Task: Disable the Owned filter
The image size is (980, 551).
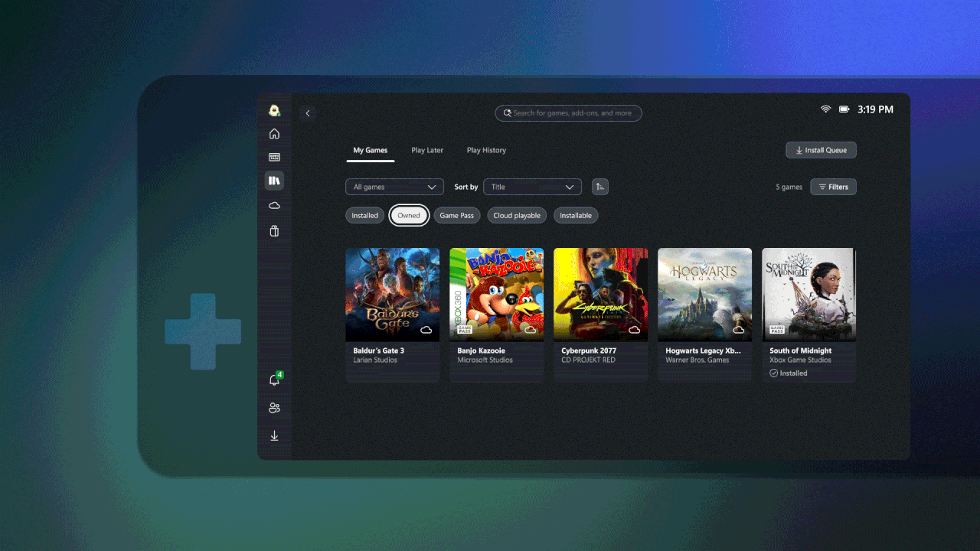Action: coord(409,215)
